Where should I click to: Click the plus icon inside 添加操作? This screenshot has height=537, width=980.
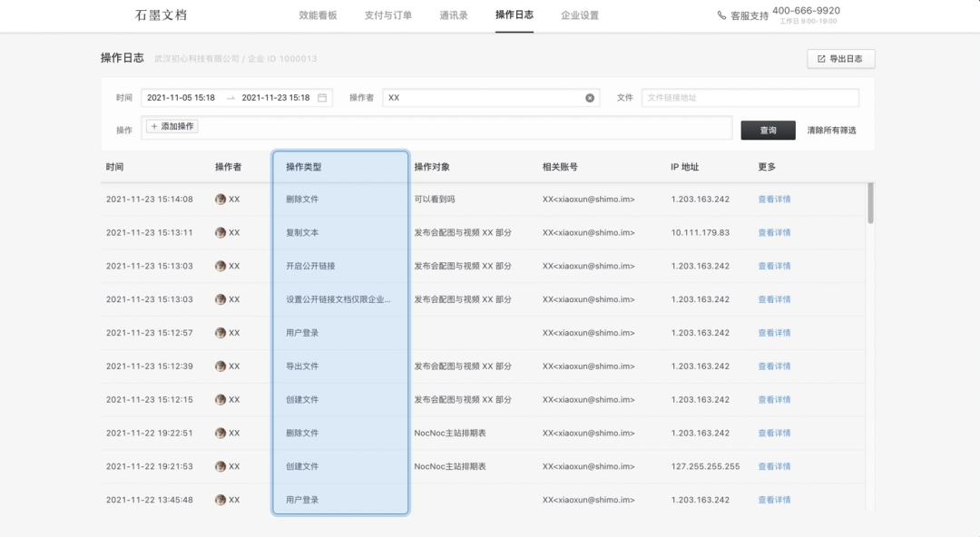click(x=154, y=127)
